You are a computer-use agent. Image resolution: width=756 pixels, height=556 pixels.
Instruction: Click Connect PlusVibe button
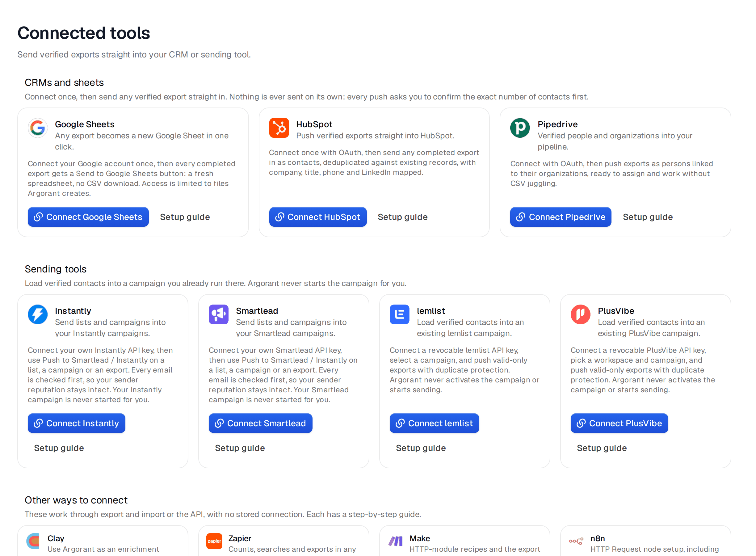point(619,423)
